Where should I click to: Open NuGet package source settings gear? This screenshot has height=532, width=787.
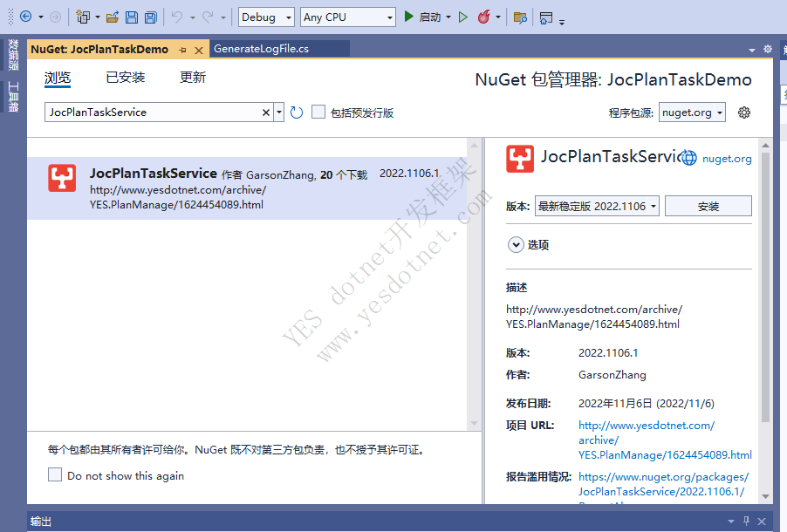[x=744, y=113]
